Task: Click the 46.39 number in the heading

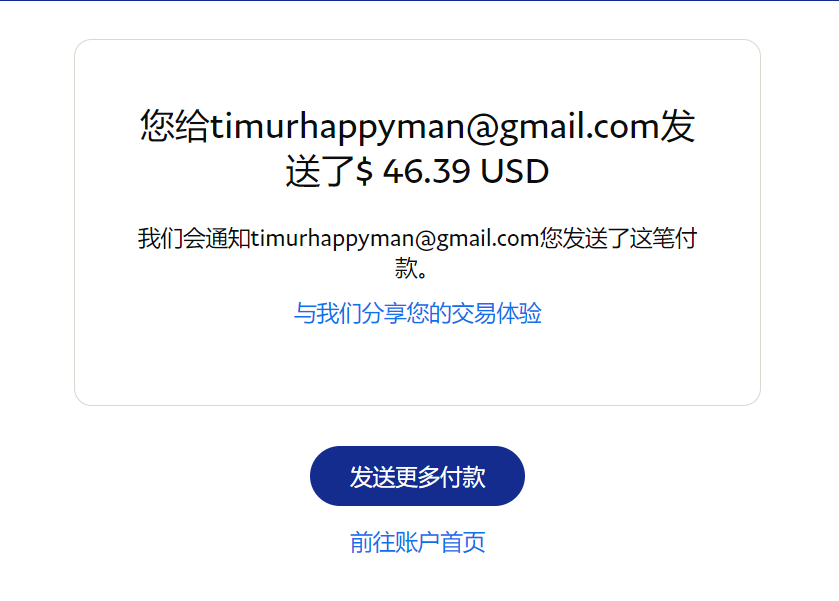Action: [426, 171]
